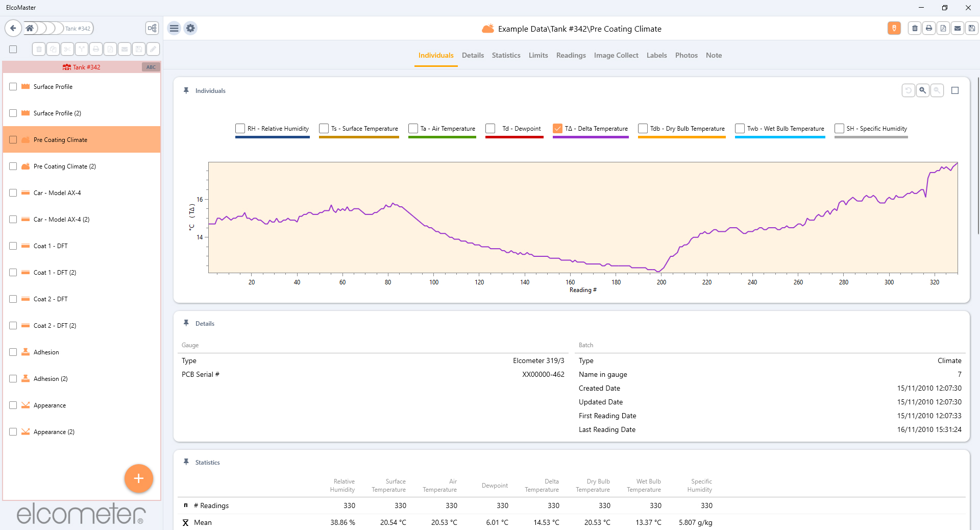
Task: Collapse the Details panel with its pin
Action: [186, 323]
